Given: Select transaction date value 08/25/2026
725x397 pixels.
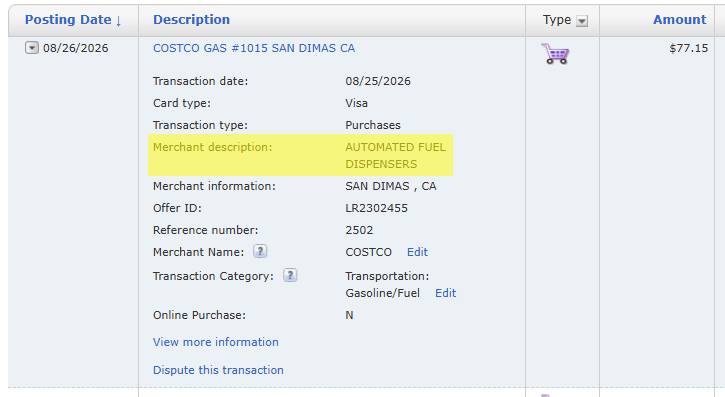Looking at the screenshot, I should point(378,81).
